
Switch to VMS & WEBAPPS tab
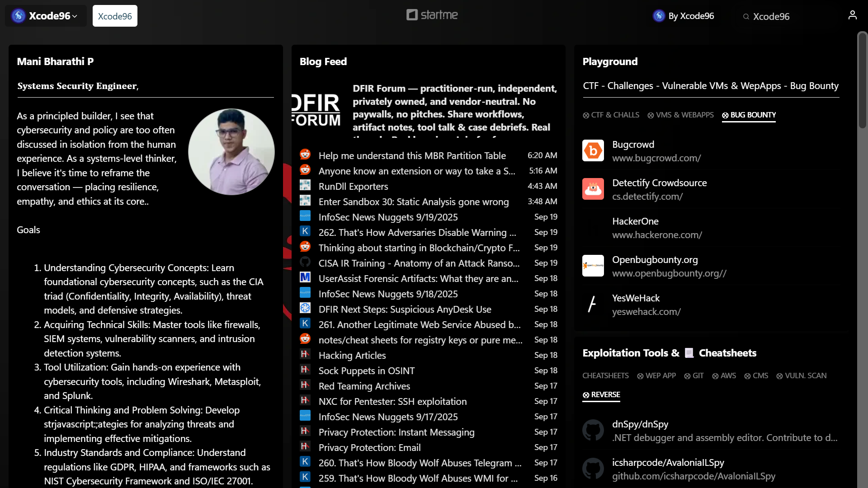point(680,115)
